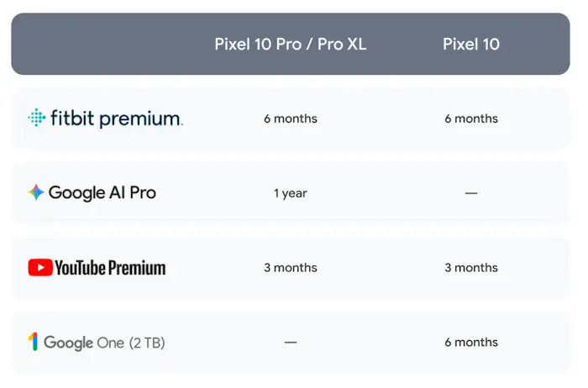Image resolution: width=588 pixels, height=388 pixels.
Task: Click the '1 year' Google AI Pro value
Action: click(290, 193)
